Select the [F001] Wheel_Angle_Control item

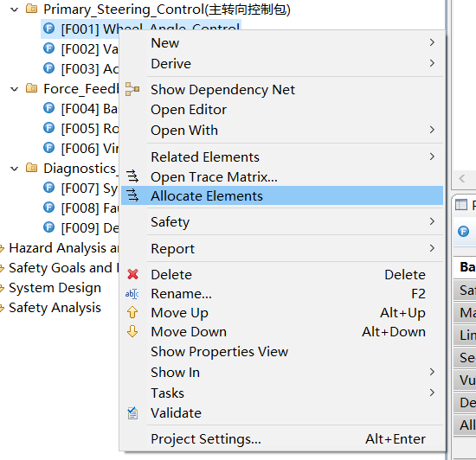click(141, 29)
